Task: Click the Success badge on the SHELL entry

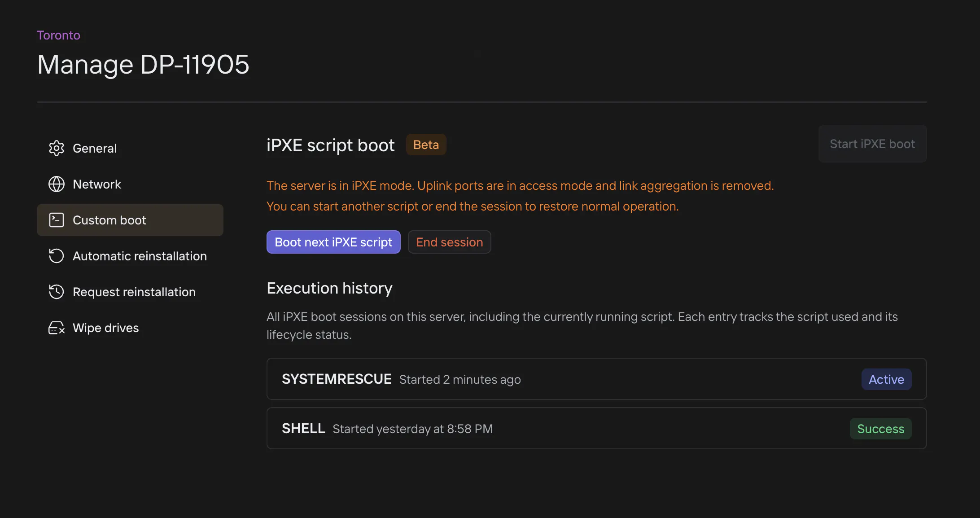Action: [880, 429]
